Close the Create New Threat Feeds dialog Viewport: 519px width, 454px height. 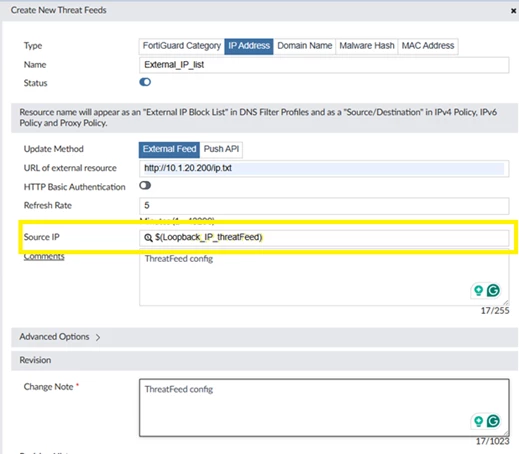[513, 11]
